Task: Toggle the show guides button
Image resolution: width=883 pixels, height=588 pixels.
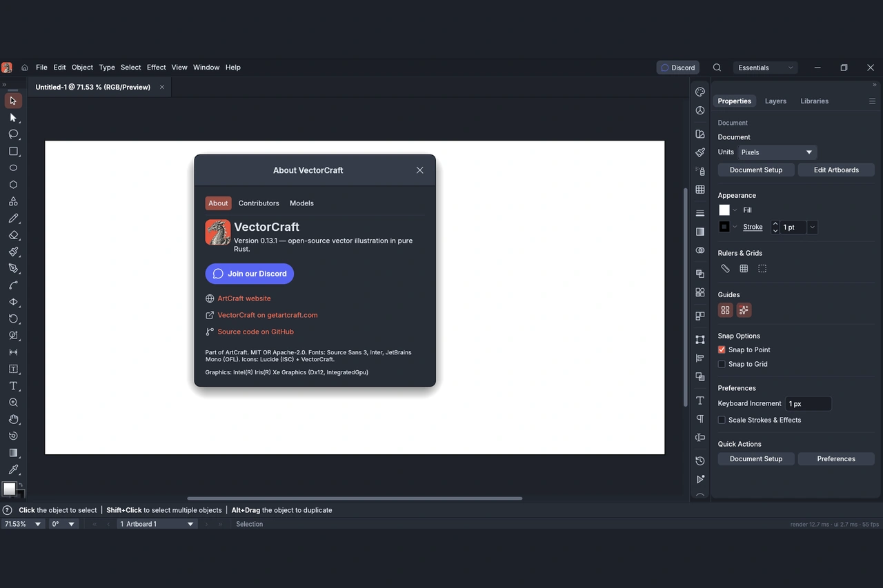Action: point(726,310)
